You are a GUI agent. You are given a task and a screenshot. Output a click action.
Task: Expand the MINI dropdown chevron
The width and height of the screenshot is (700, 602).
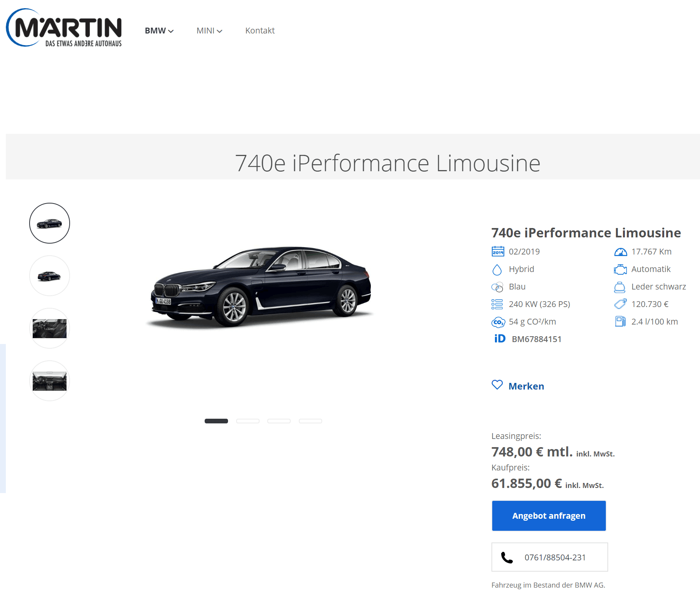tap(219, 31)
